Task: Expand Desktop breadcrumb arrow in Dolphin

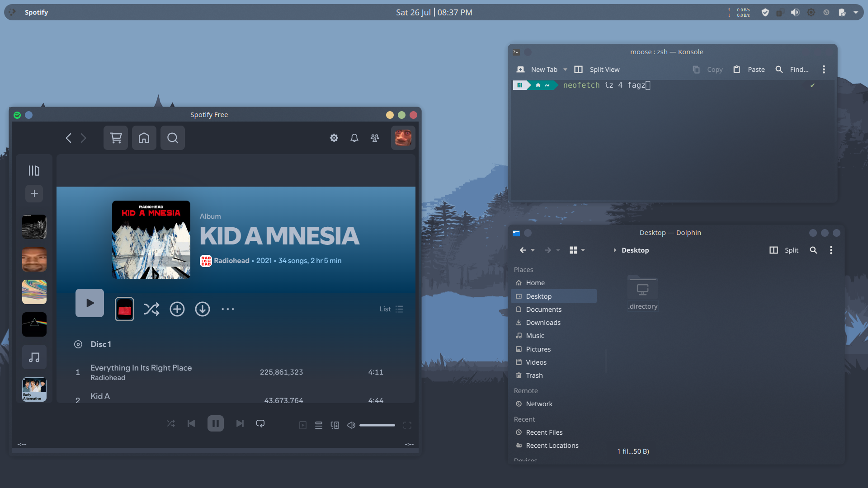Action: coord(615,250)
